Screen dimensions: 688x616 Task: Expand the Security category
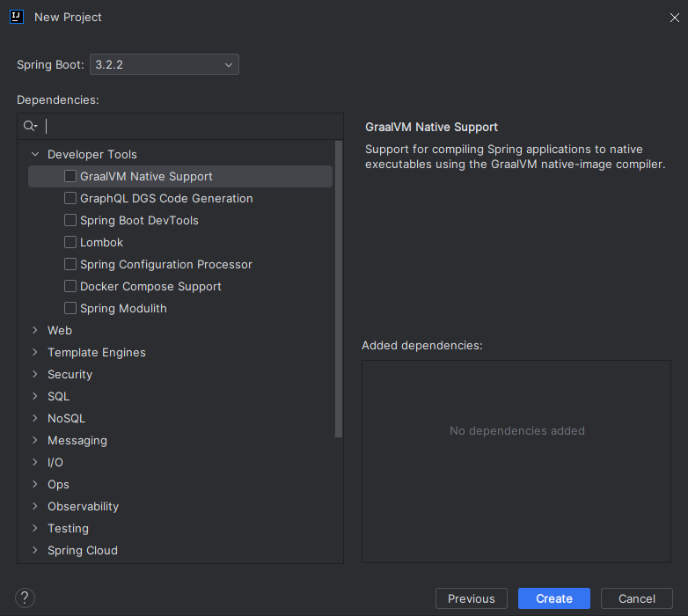(35, 374)
